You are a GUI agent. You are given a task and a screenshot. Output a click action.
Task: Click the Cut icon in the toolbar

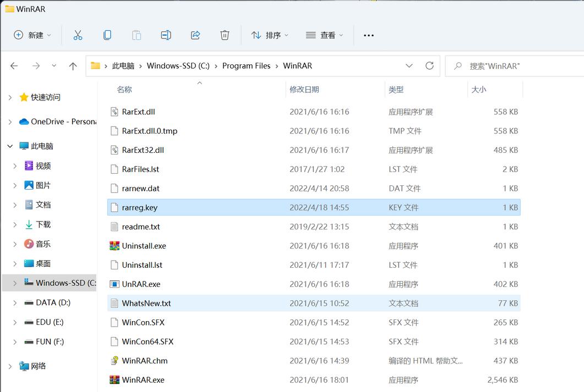coord(78,35)
